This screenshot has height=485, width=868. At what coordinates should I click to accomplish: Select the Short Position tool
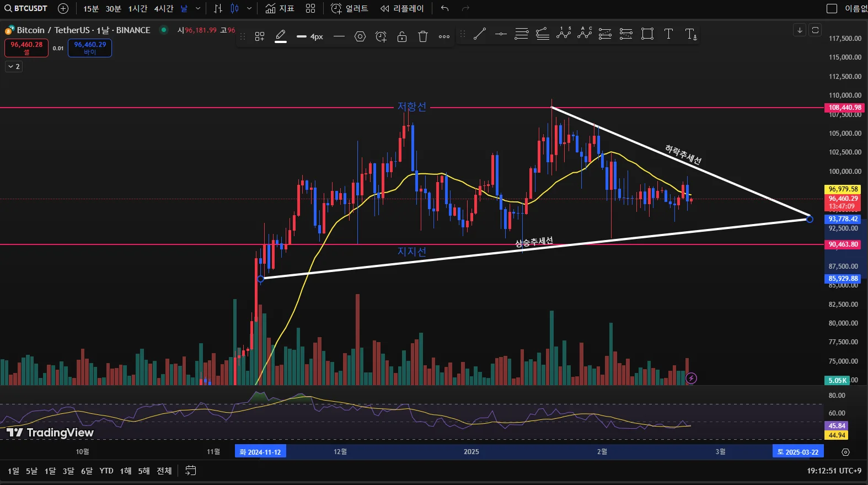click(626, 34)
